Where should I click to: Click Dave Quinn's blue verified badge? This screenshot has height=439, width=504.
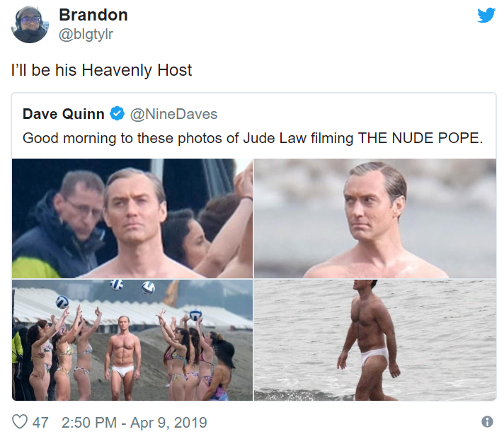coord(117,113)
